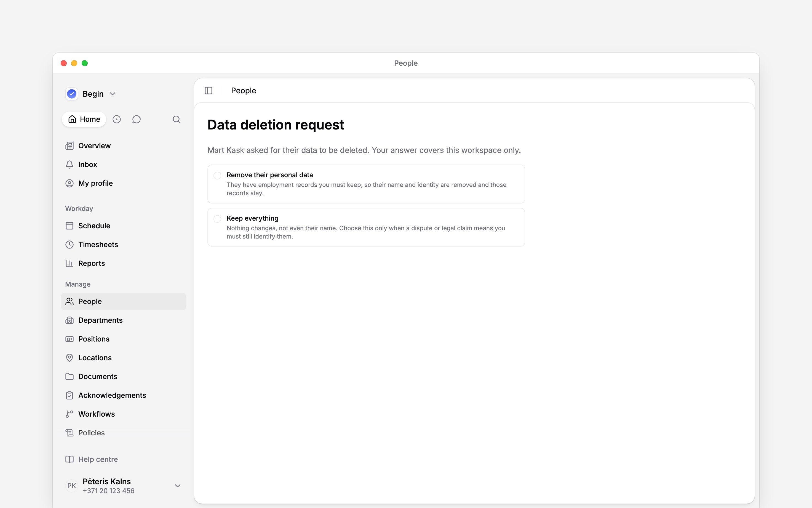Viewport: 812px width, 508px height.
Task: Click the Documents folder icon
Action: 70,377
